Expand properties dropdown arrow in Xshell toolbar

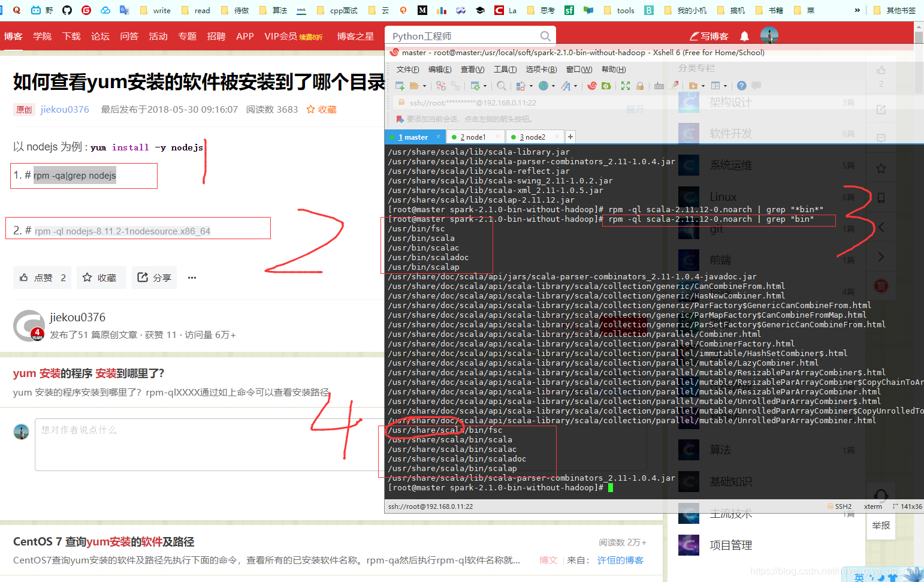pyautogui.click(x=485, y=86)
